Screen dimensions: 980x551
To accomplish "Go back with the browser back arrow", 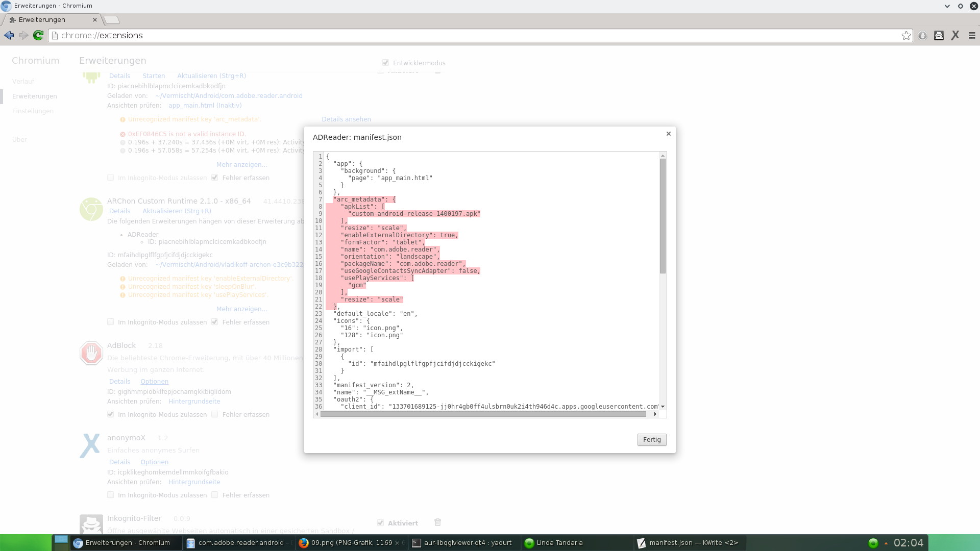I will click(9, 35).
